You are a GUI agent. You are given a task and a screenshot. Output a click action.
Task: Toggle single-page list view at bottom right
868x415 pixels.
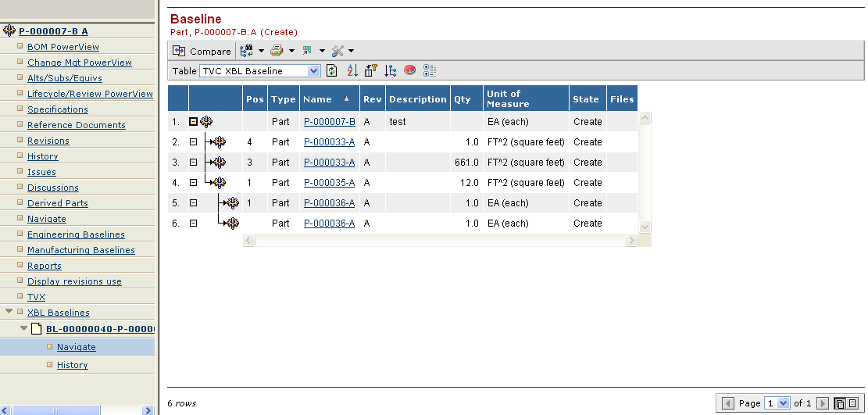pyautogui.click(x=853, y=403)
